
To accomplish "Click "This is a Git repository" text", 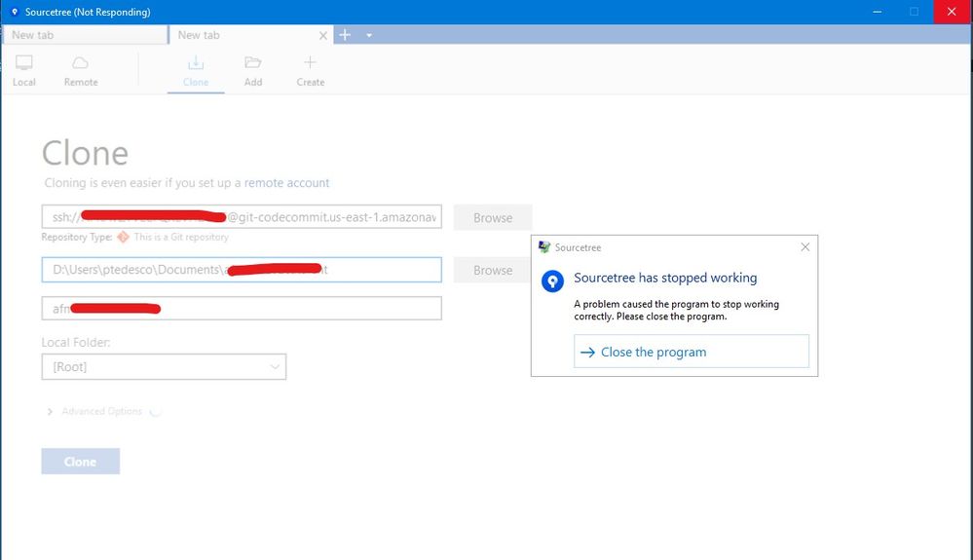I will point(181,237).
